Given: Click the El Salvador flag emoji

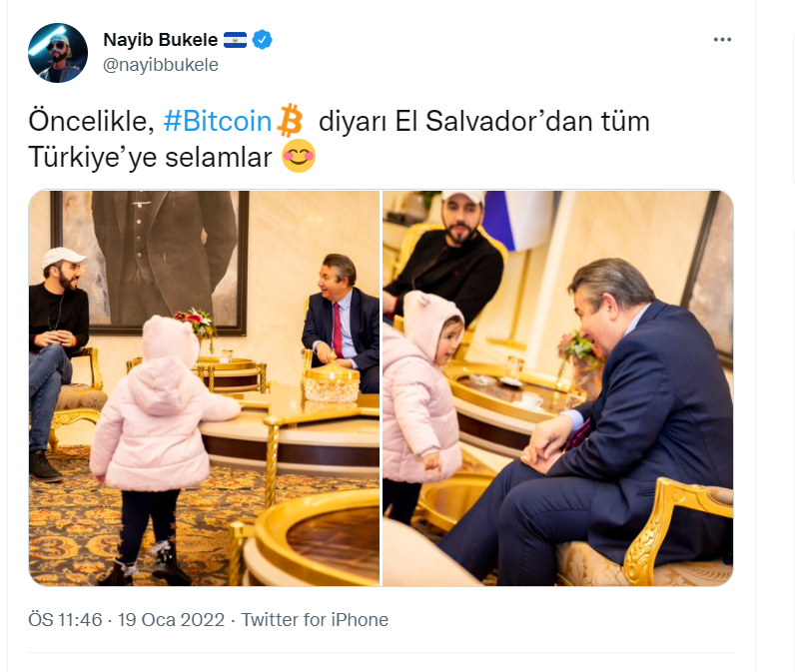Looking at the screenshot, I should [x=235, y=40].
